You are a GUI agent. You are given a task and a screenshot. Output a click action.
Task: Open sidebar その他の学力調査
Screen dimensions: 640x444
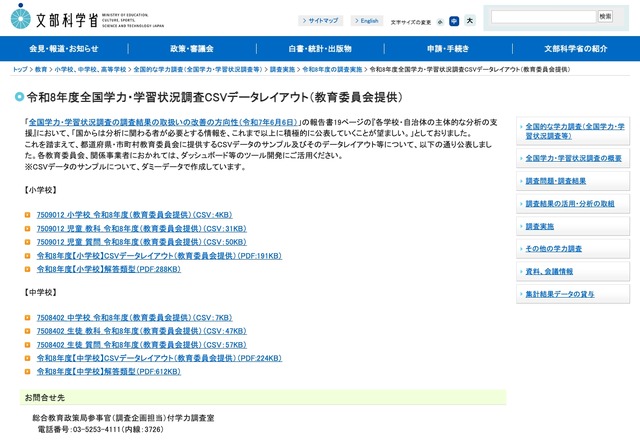coord(573,249)
